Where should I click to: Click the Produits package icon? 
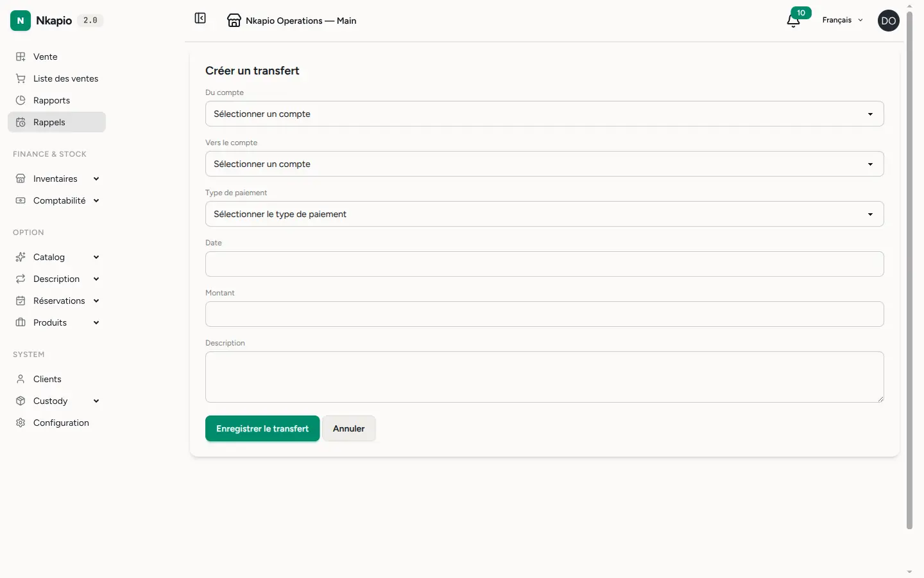tap(21, 322)
